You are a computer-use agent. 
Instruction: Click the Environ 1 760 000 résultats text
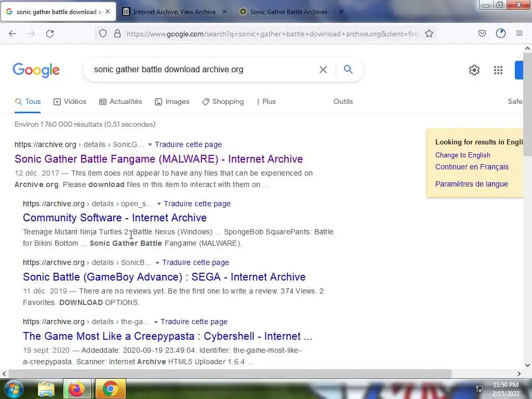pos(85,125)
